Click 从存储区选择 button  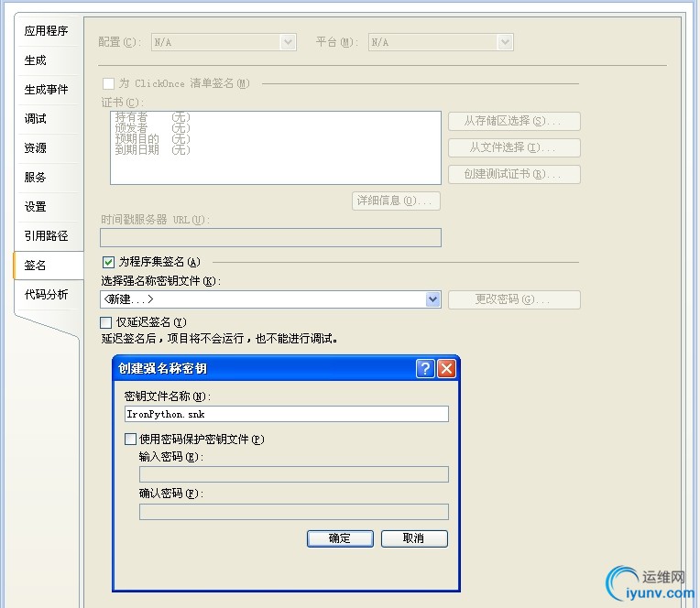(x=514, y=121)
